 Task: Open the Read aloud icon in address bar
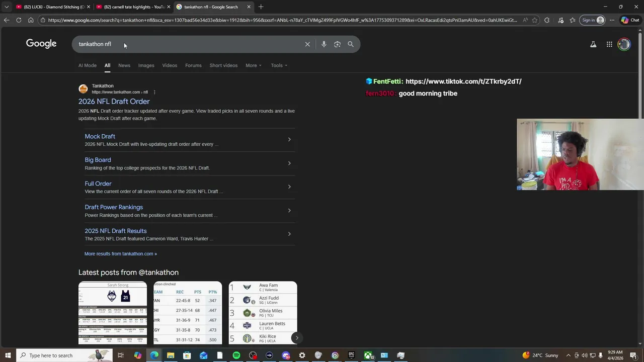[525, 20]
